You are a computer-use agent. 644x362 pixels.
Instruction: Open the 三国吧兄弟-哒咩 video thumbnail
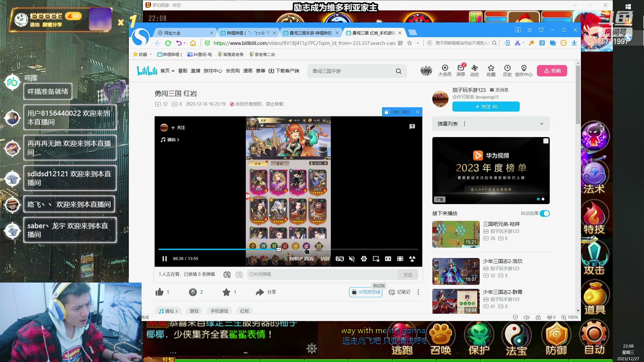click(456, 234)
